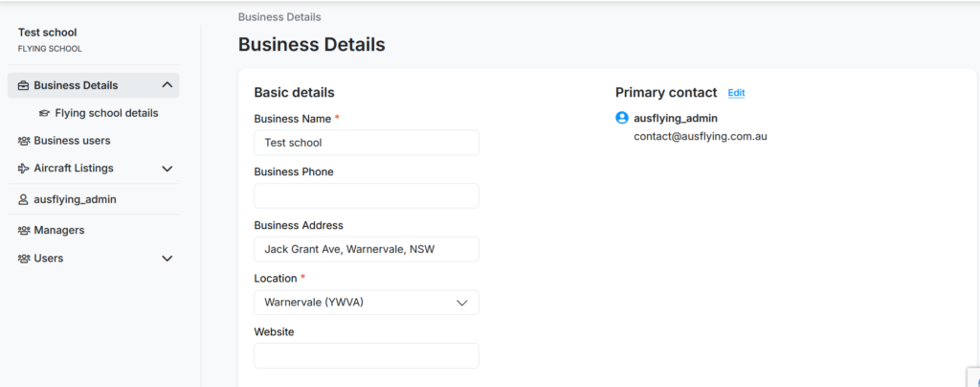This screenshot has width=980, height=387.
Task: Click the people icon beside Users
Action: coord(24,259)
